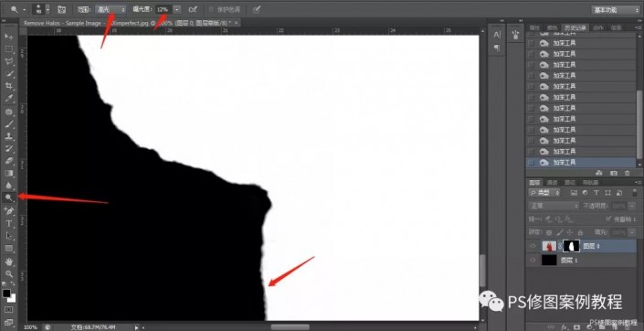Select the Clone Stamp tool

tap(8, 136)
